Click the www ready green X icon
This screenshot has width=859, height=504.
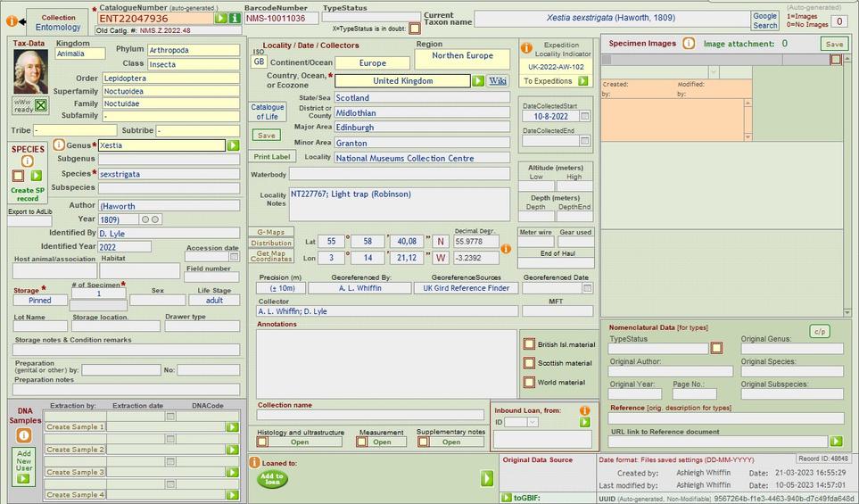point(41,105)
